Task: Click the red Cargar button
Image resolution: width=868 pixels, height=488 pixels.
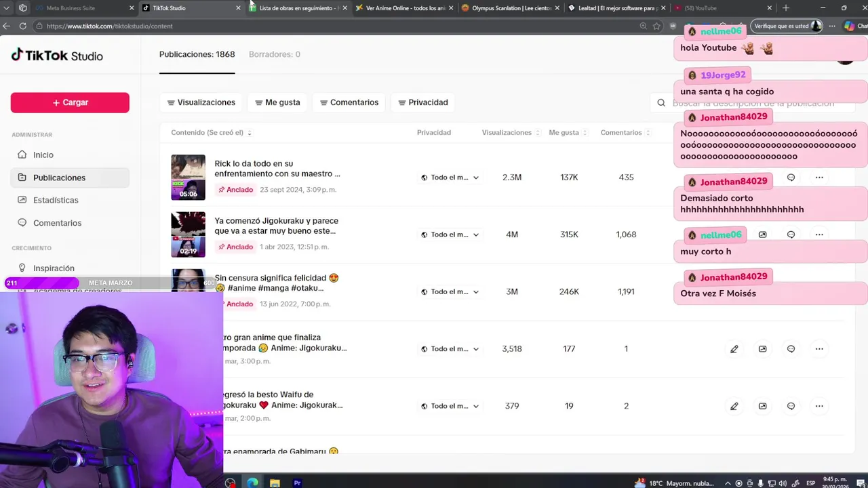Action: pyautogui.click(x=70, y=102)
